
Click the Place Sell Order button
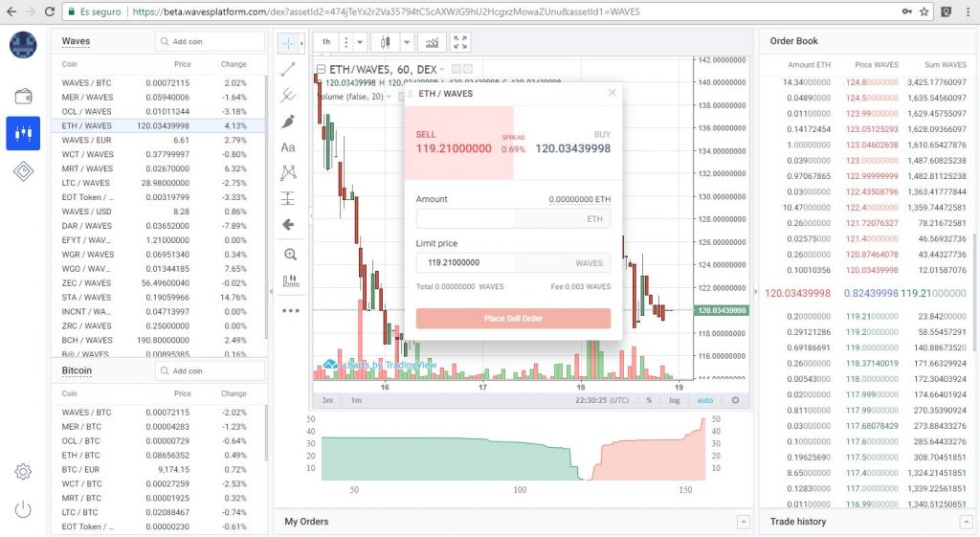(513, 318)
